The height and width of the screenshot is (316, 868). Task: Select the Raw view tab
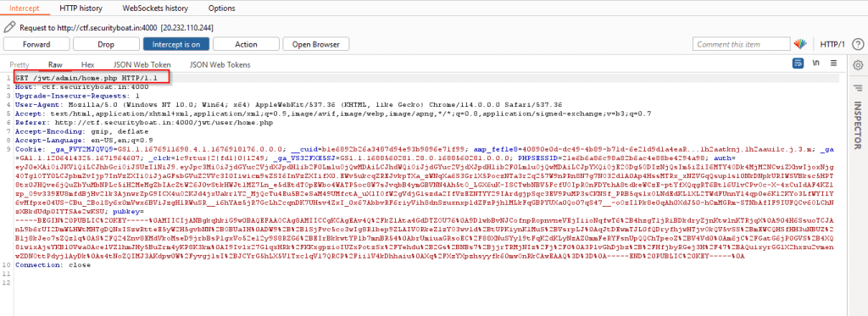[x=55, y=64]
